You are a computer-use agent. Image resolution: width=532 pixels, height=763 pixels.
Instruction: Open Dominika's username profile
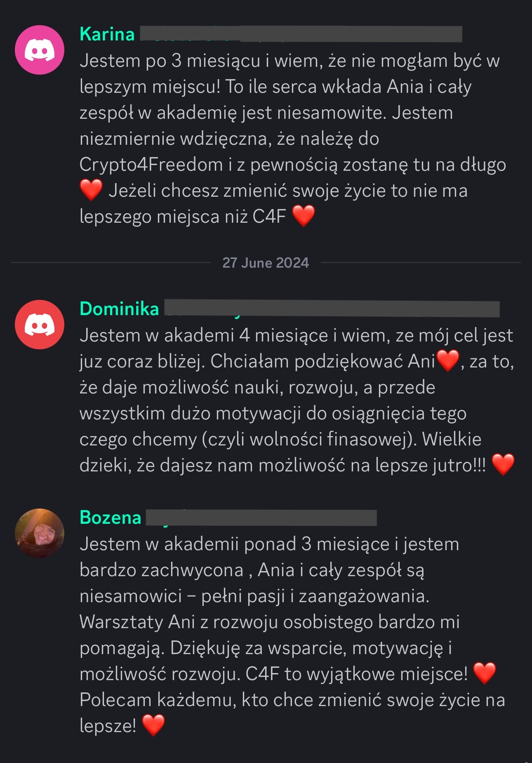tap(119, 309)
